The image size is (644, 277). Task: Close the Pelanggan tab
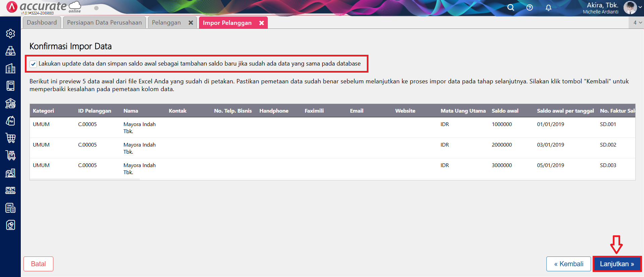tap(191, 23)
